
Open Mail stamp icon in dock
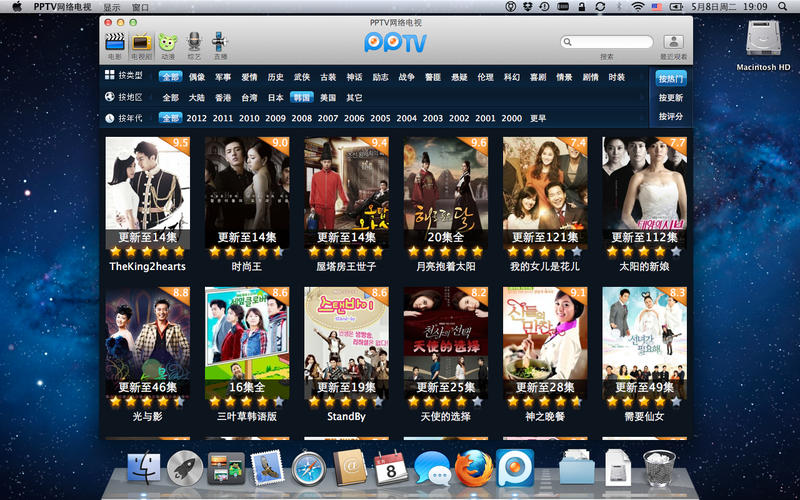point(267,467)
